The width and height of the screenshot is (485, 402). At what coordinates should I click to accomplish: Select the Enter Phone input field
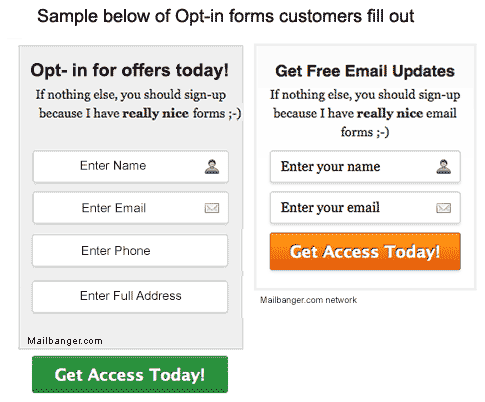pyautogui.click(x=130, y=251)
